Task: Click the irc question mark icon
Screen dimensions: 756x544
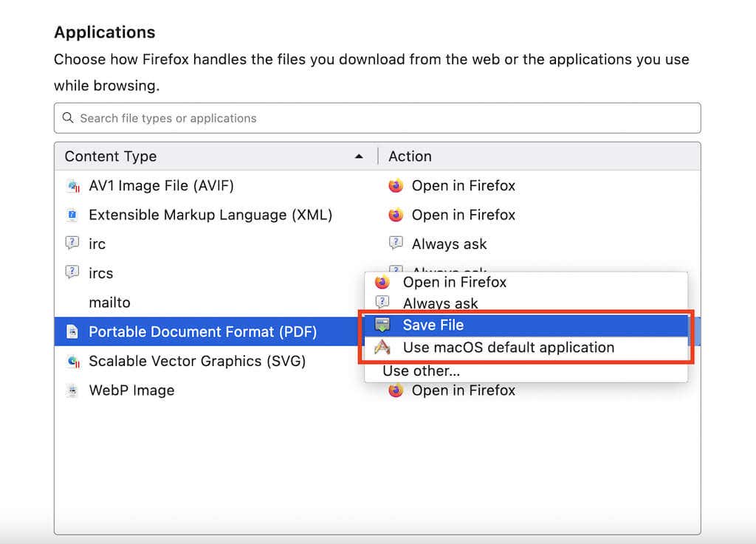Action: pos(72,244)
